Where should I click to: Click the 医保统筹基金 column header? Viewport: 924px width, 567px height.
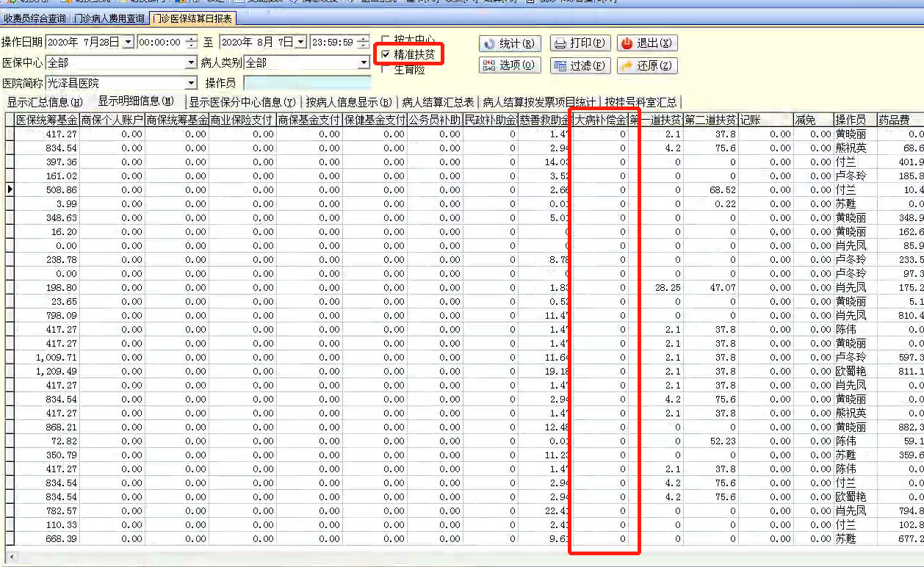[x=47, y=120]
